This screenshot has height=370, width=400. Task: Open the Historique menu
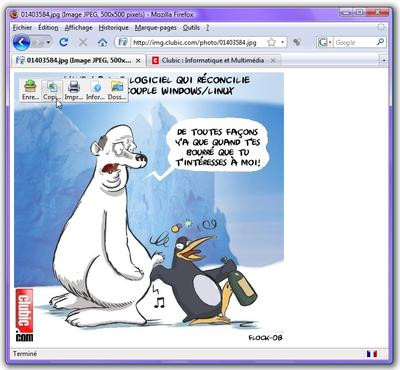[x=113, y=28]
